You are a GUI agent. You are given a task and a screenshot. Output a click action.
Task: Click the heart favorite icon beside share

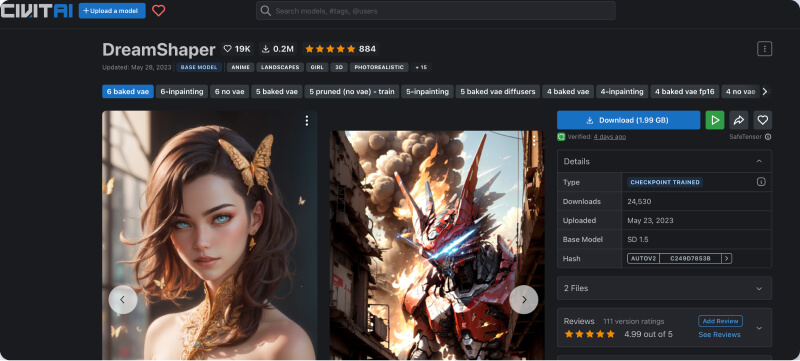pyautogui.click(x=762, y=120)
